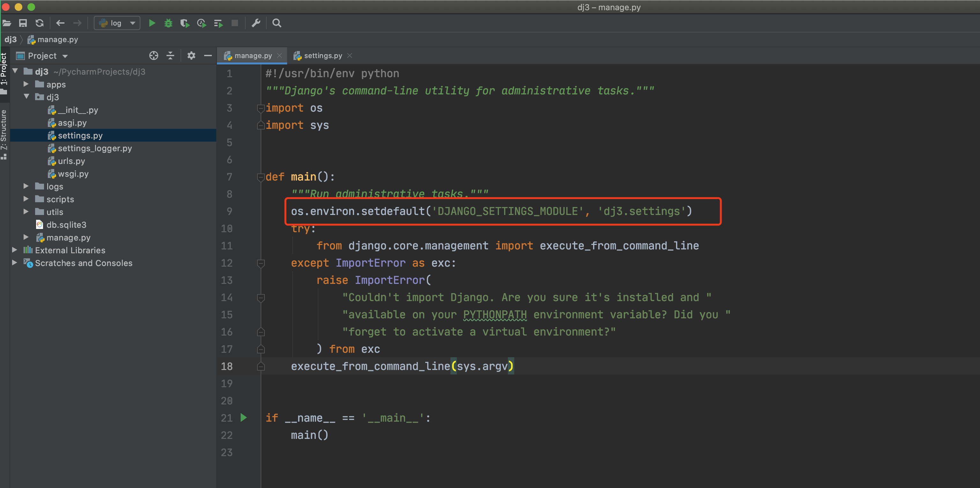Click the Locate/scroll-from-source target icon
The height and width of the screenshot is (488, 980).
pos(154,55)
